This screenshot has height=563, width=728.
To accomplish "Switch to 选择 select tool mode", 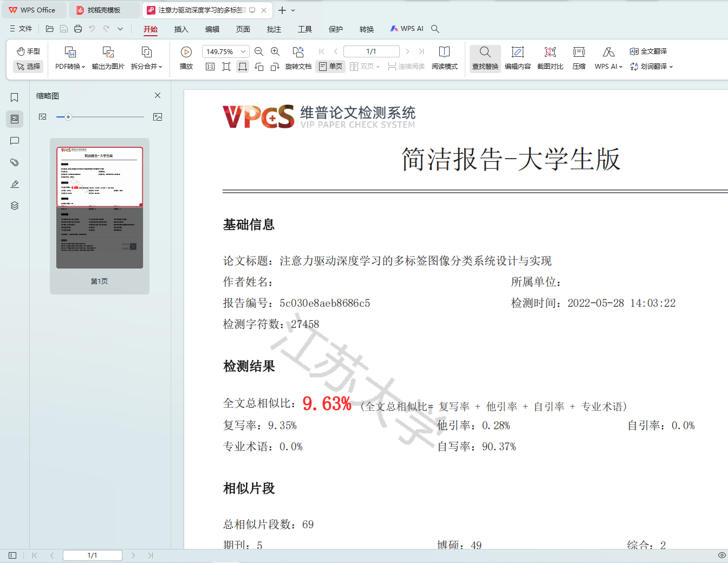I will (28, 67).
